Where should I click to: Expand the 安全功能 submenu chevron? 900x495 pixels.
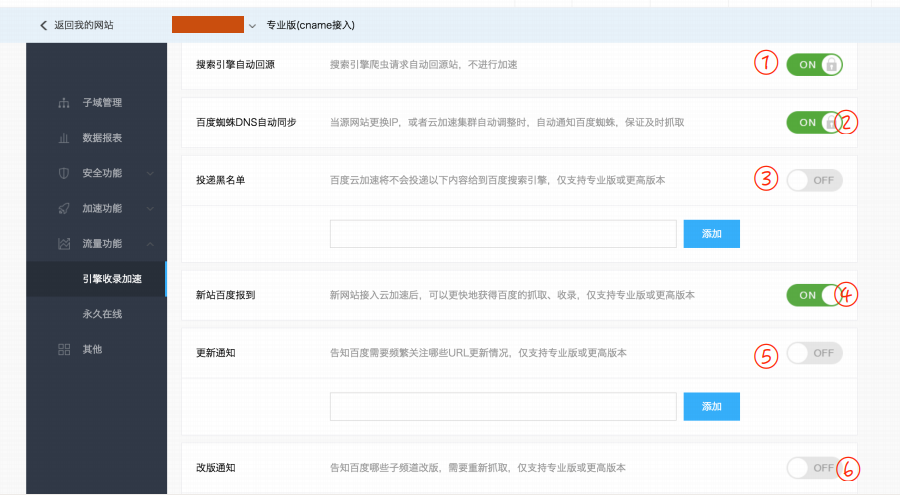pos(150,173)
